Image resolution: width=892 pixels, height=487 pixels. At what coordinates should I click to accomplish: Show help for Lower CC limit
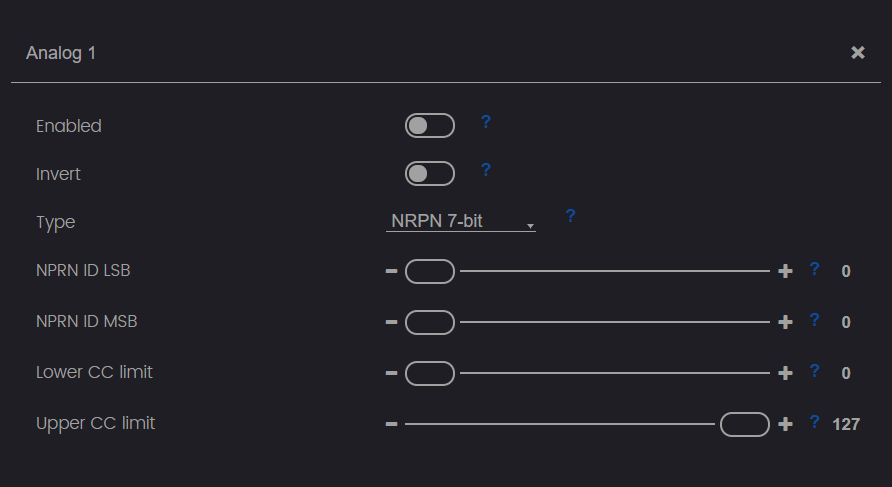point(815,371)
